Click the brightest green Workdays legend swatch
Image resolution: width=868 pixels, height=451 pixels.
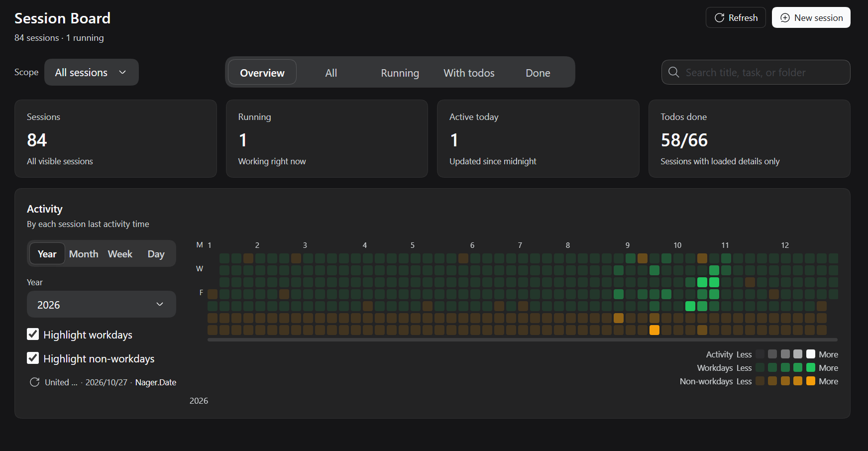[x=811, y=367]
